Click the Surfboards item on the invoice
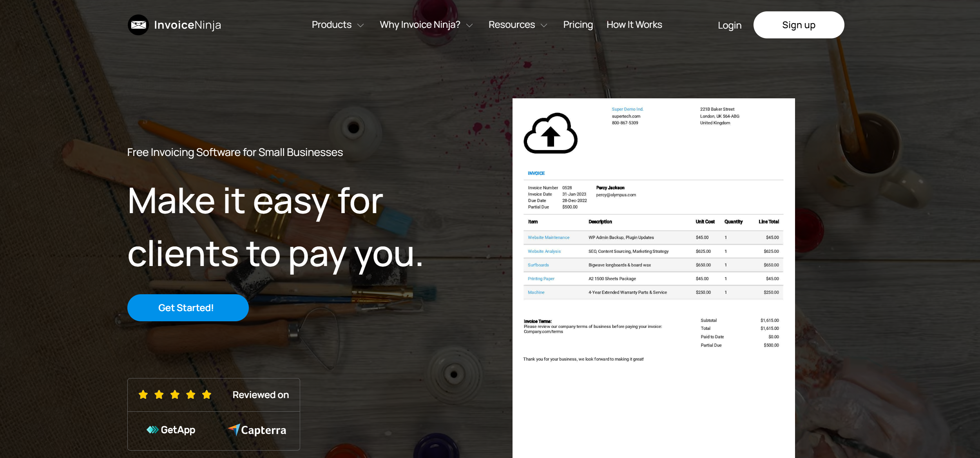 (538, 265)
